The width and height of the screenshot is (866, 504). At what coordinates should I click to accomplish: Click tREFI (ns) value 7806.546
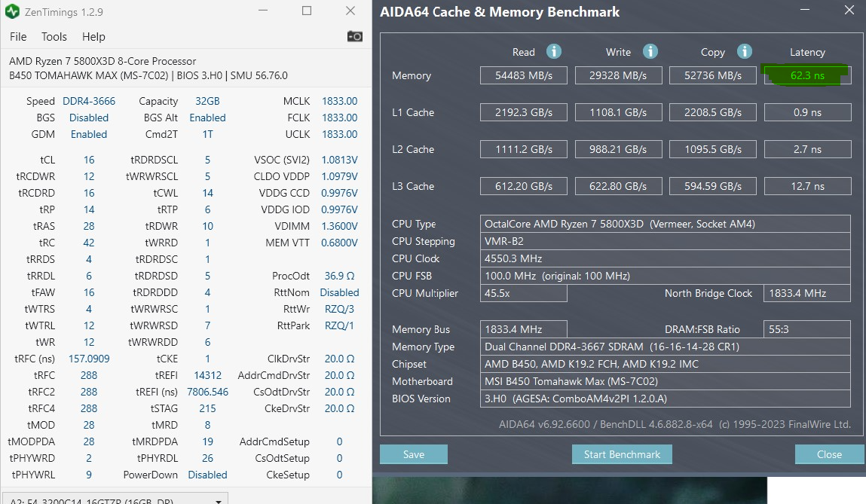click(x=208, y=392)
